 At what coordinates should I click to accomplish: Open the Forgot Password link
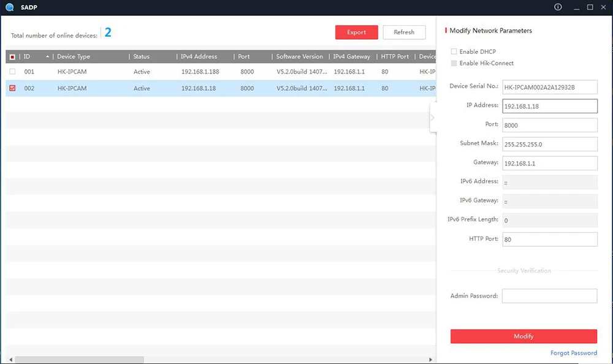click(574, 353)
